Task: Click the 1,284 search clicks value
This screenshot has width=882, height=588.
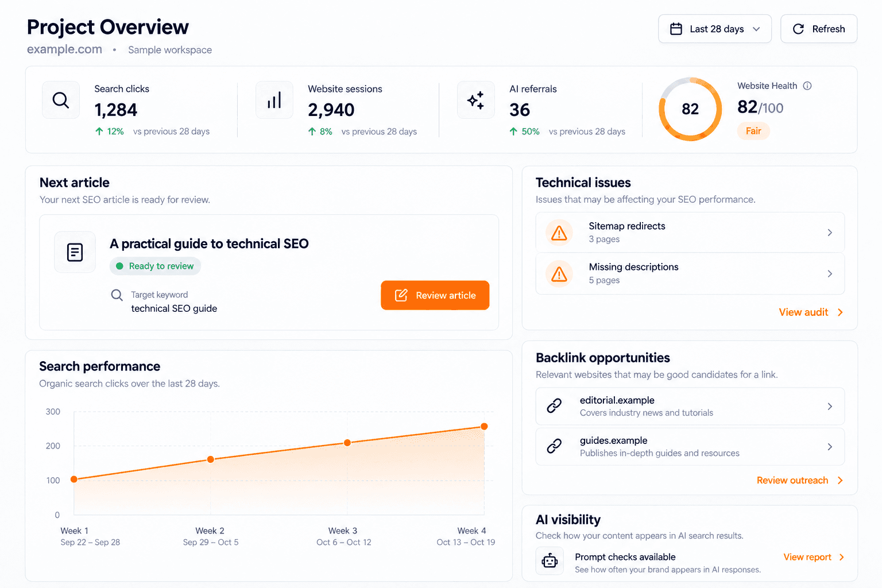Action: (x=116, y=110)
